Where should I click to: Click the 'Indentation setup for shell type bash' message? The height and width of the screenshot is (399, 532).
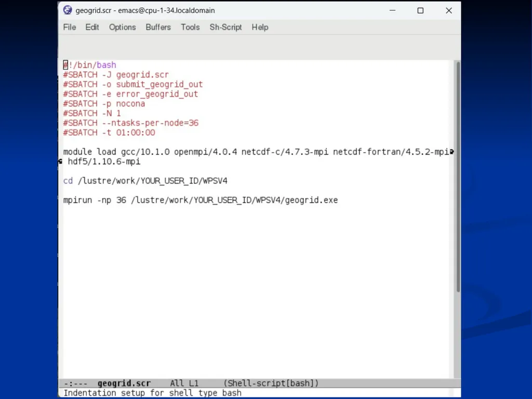[x=152, y=393]
